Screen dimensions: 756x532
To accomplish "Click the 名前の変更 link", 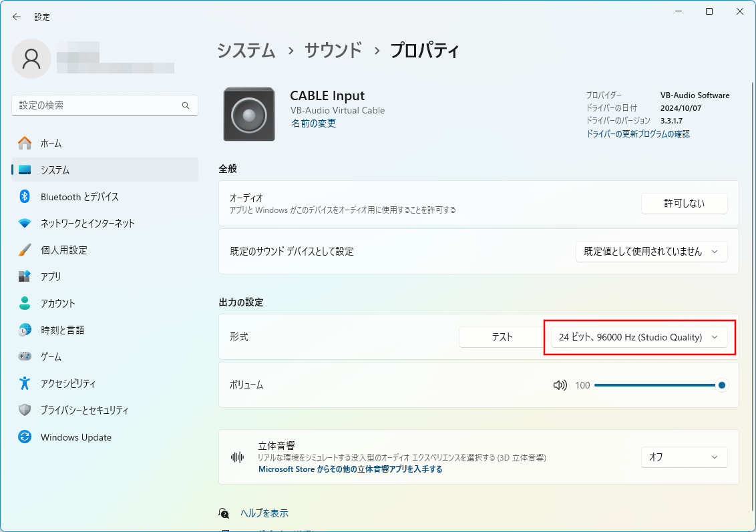I will pyautogui.click(x=313, y=123).
